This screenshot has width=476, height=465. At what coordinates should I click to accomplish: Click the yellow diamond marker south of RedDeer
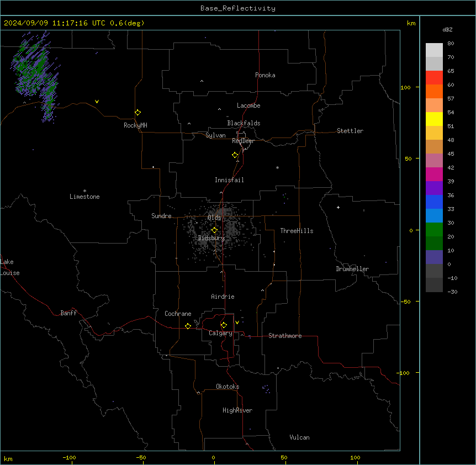coord(235,155)
